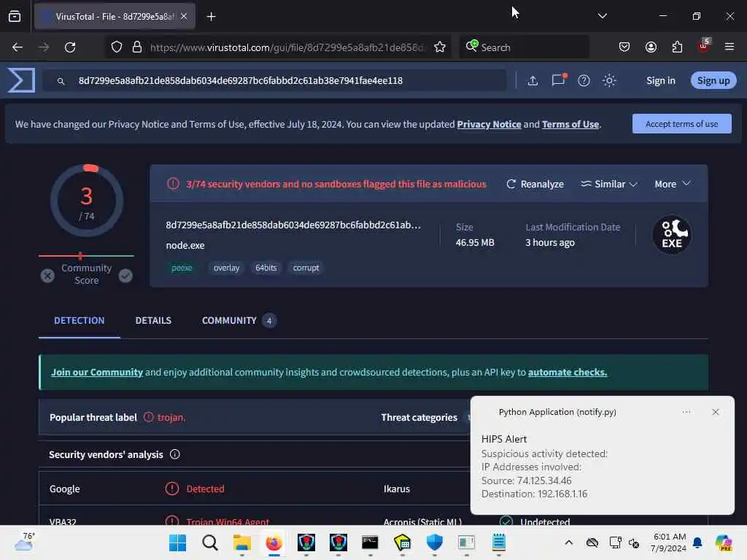Click the uBlock extension icon
747x560 pixels.
point(704,46)
